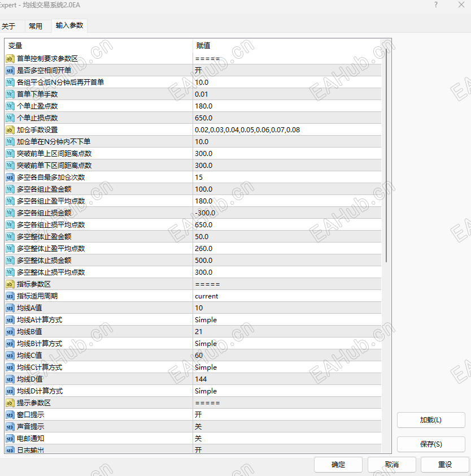Click the icon beside 多空各组止损金额
The width and height of the screenshot is (471, 476).
[10, 213]
